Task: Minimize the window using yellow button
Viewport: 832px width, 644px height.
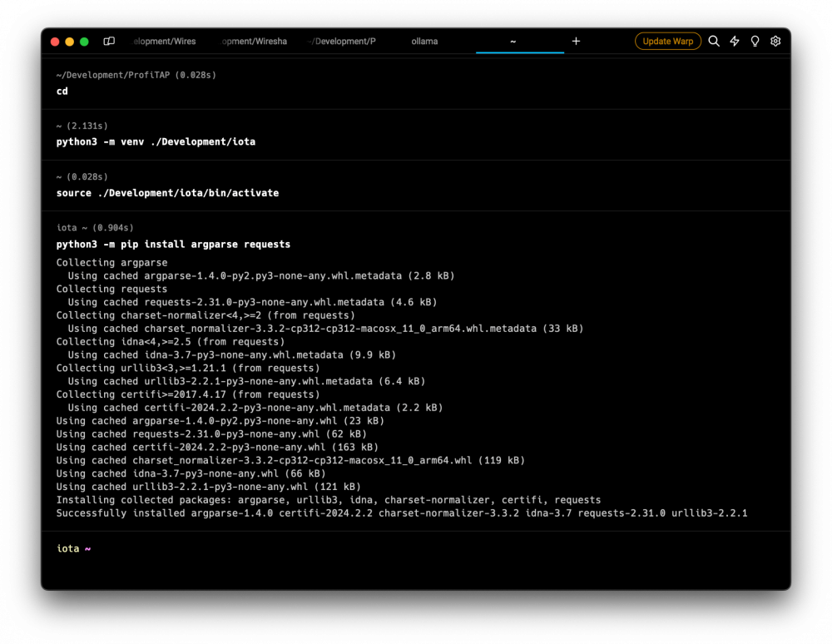Action: click(70, 42)
